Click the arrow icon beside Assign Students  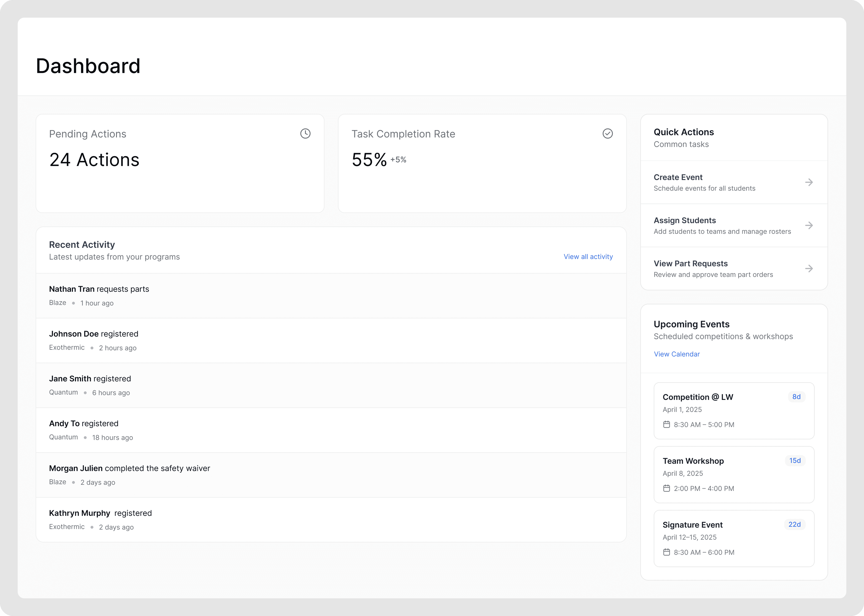click(x=809, y=225)
